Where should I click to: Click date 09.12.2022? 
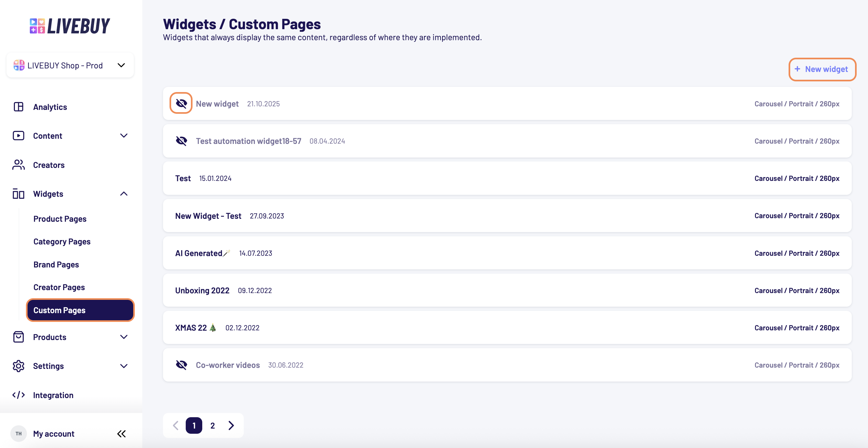tap(255, 290)
